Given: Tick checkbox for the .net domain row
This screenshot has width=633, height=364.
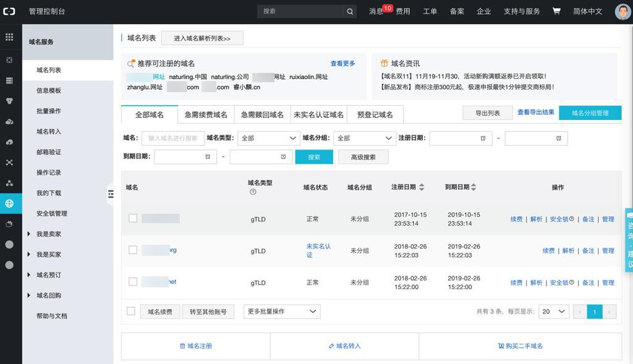Looking at the screenshot, I should point(133,282).
